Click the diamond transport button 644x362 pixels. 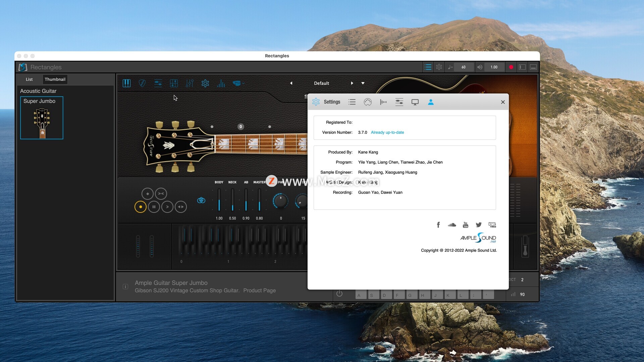[148, 194]
